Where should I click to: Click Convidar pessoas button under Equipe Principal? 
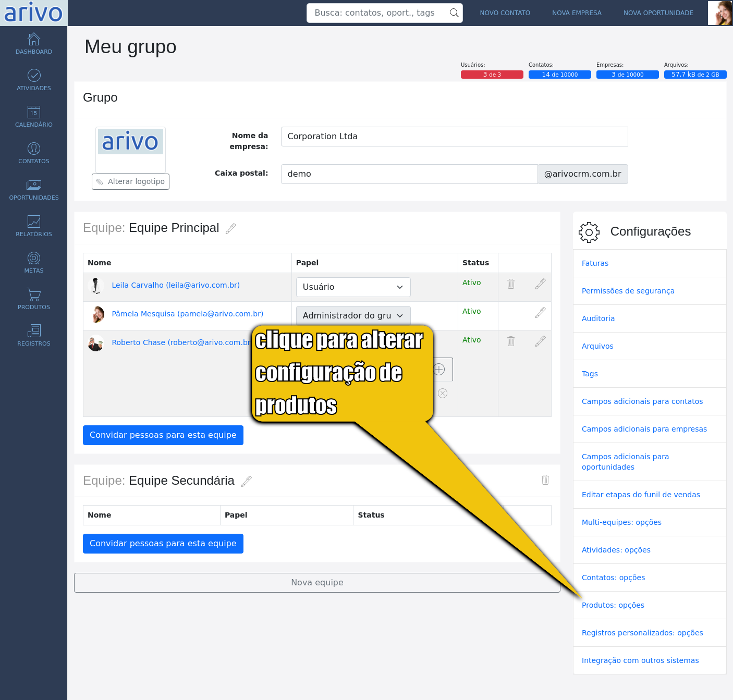coord(163,435)
